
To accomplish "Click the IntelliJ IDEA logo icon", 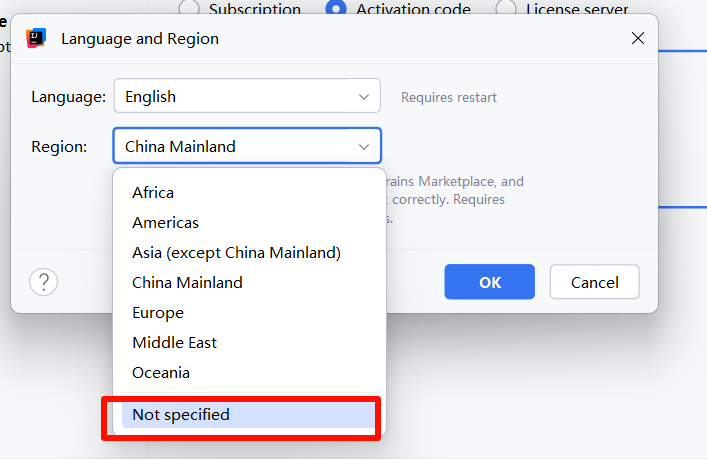I will 37,39.
